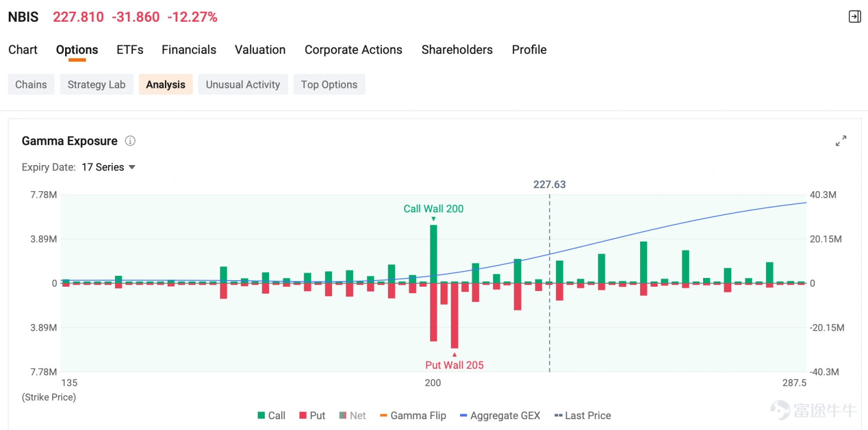Click the (Strike Price) axis caption
The width and height of the screenshot is (868, 430).
tap(49, 397)
